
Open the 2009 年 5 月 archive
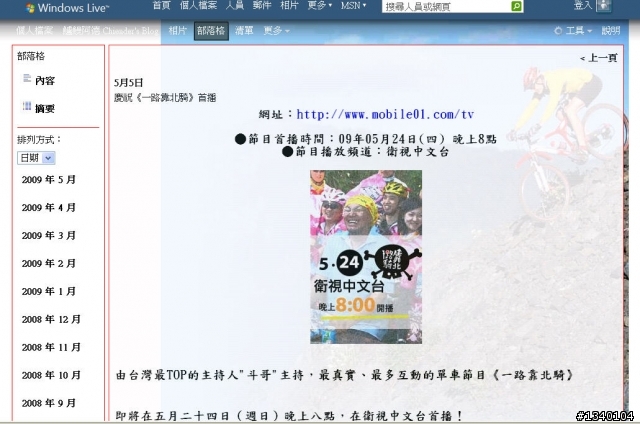[49, 180]
